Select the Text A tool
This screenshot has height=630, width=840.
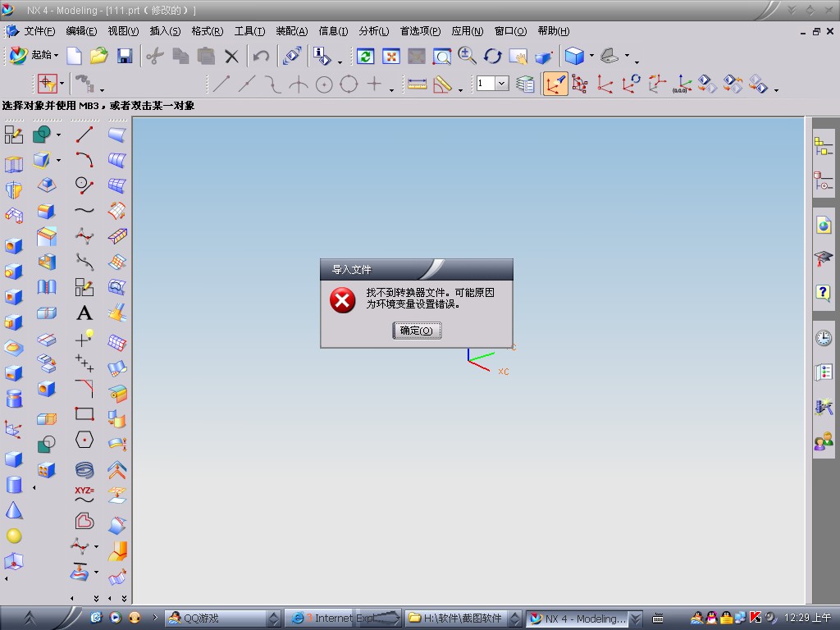(x=84, y=313)
